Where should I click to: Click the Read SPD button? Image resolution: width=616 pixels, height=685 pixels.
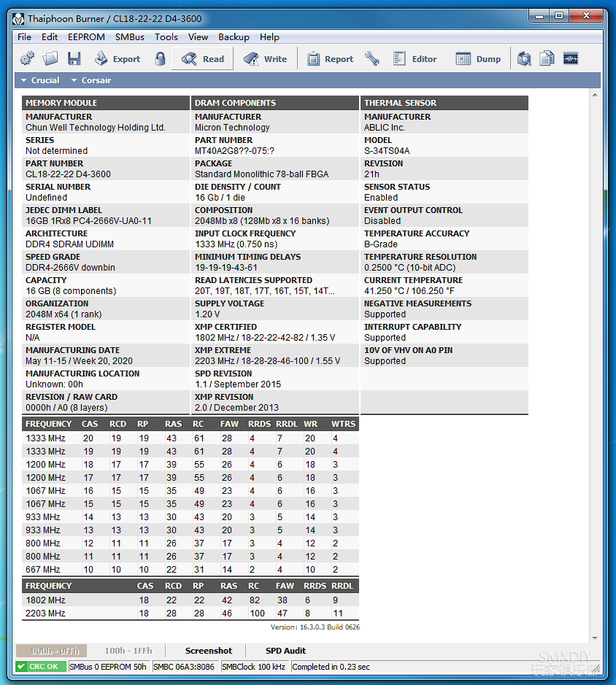pyautogui.click(x=202, y=58)
